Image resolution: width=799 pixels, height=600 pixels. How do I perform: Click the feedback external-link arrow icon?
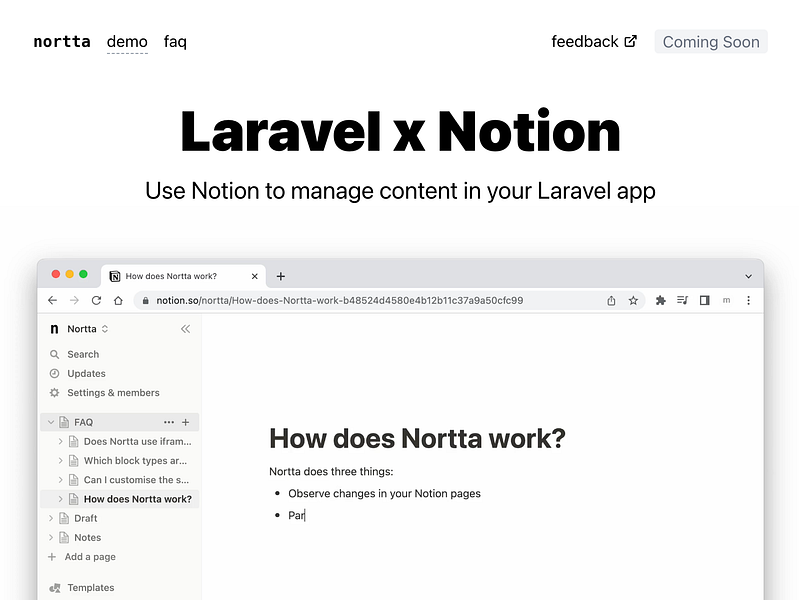[631, 41]
